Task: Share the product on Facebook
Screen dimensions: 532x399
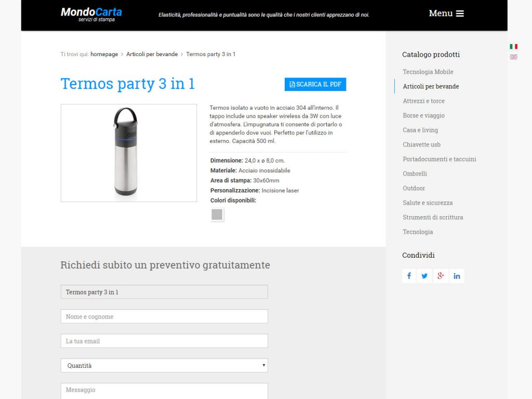Action: pos(409,276)
